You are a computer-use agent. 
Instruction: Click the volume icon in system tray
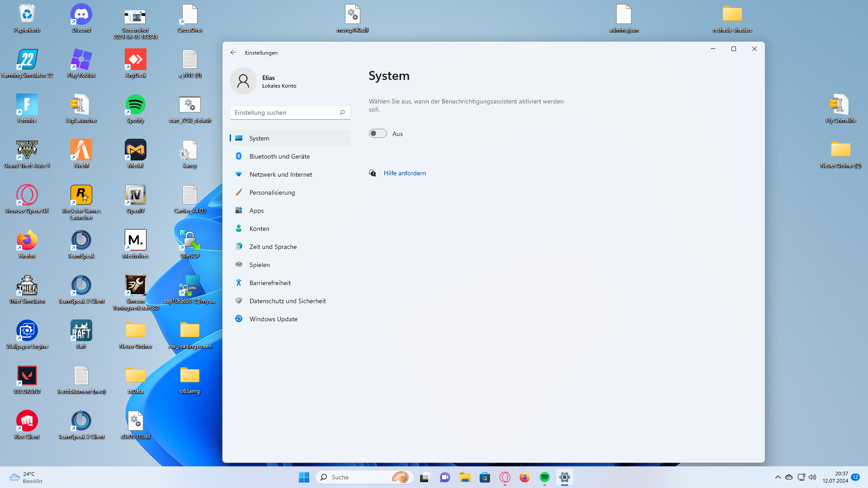(x=812, y=477)
